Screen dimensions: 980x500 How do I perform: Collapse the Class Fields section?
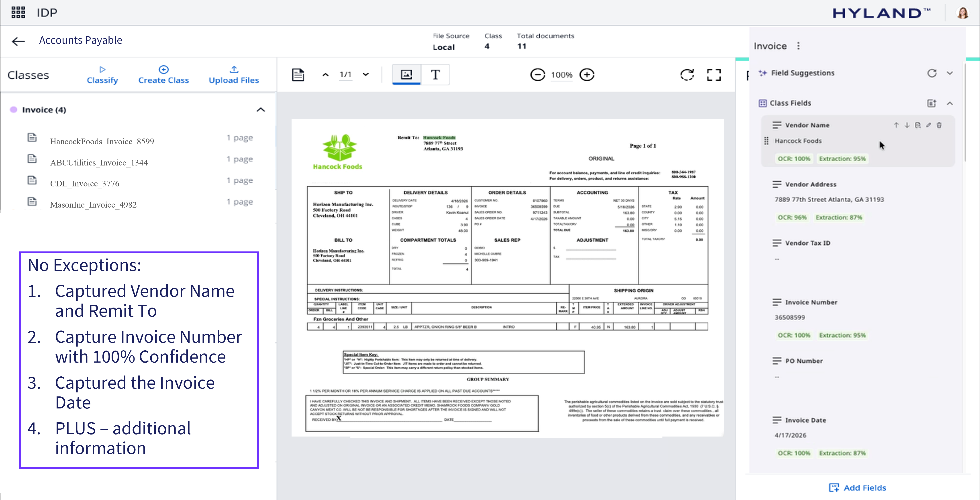pyautogui.click(x=950, y=103)
